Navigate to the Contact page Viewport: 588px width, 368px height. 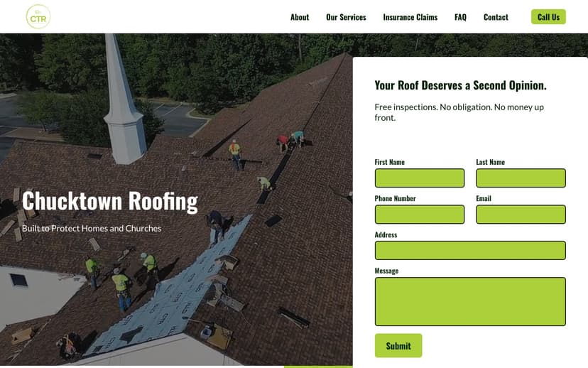[x=496, y=17]
